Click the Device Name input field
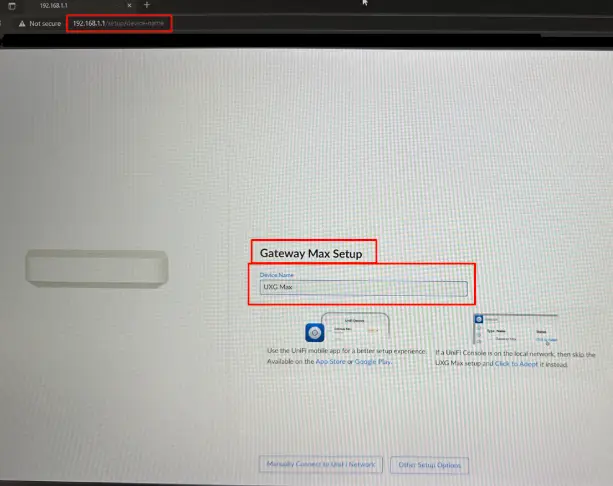The height and width of the screenshot is (486, 613). [363, 288]
